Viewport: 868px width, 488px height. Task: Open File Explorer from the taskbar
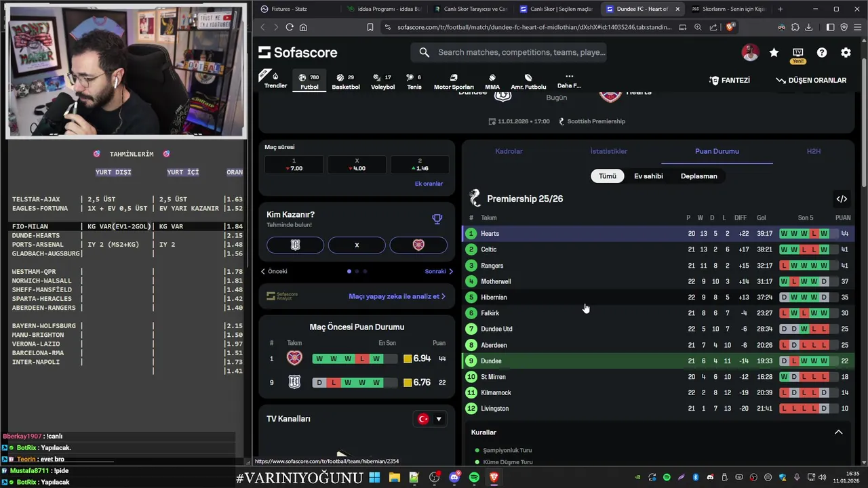coord(394,477)
